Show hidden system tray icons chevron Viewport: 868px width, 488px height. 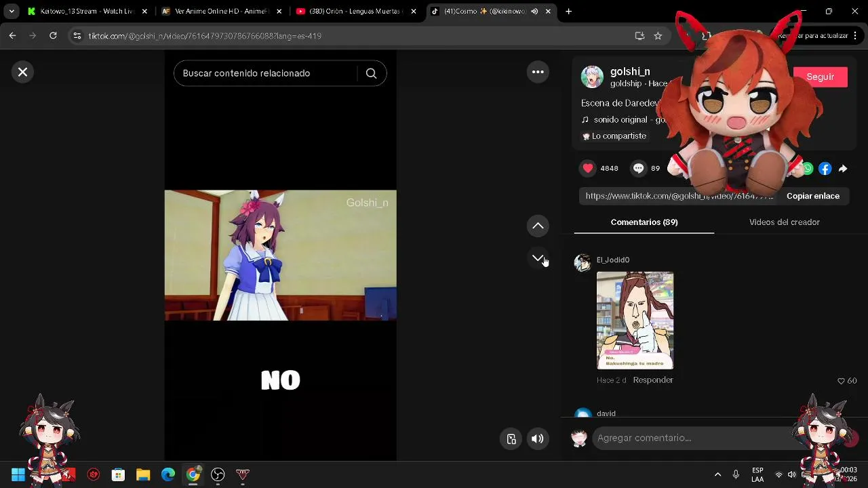(717, 475)
